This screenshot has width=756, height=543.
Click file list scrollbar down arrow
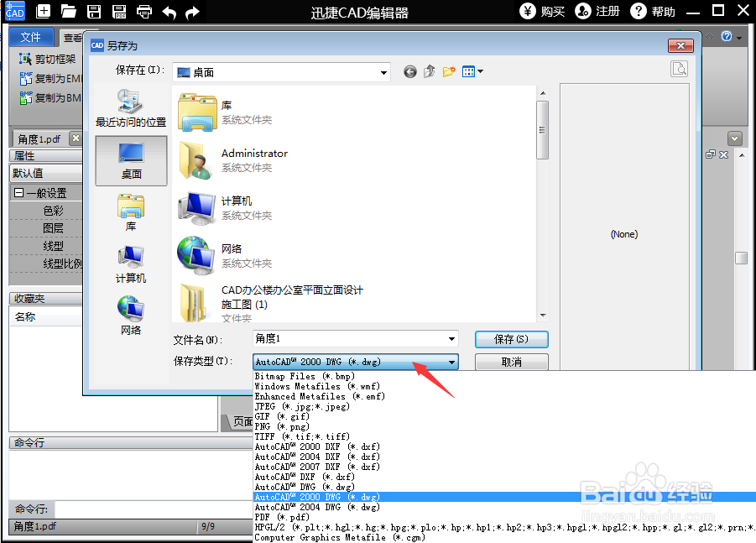[x=542, y=316]
